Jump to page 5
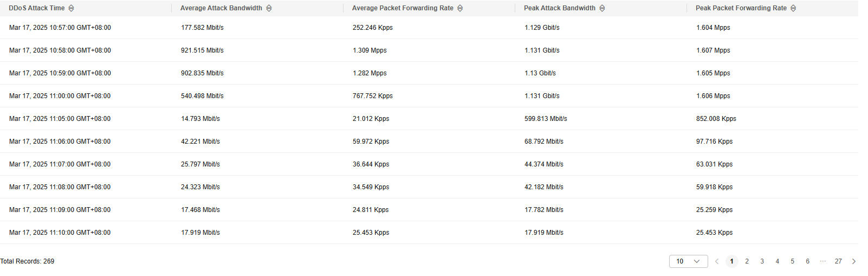 pos(793,261)
